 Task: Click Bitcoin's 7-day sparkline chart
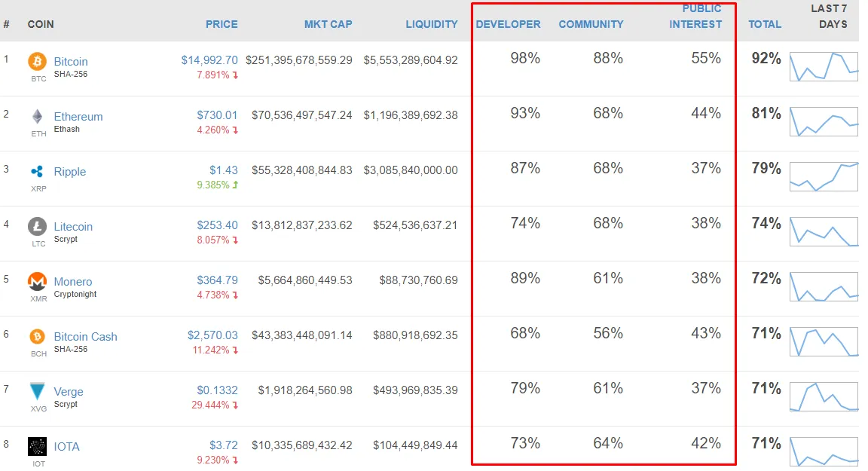click(824, 66)
